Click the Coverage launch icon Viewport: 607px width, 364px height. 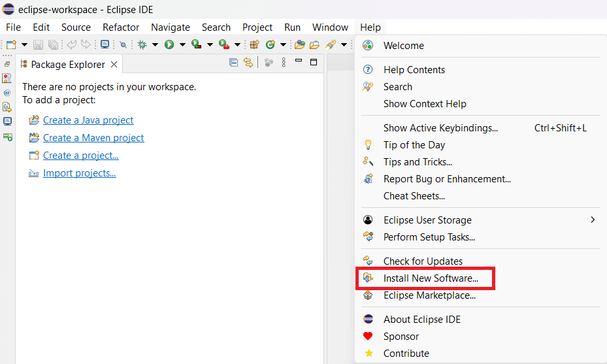pos(197,44)
